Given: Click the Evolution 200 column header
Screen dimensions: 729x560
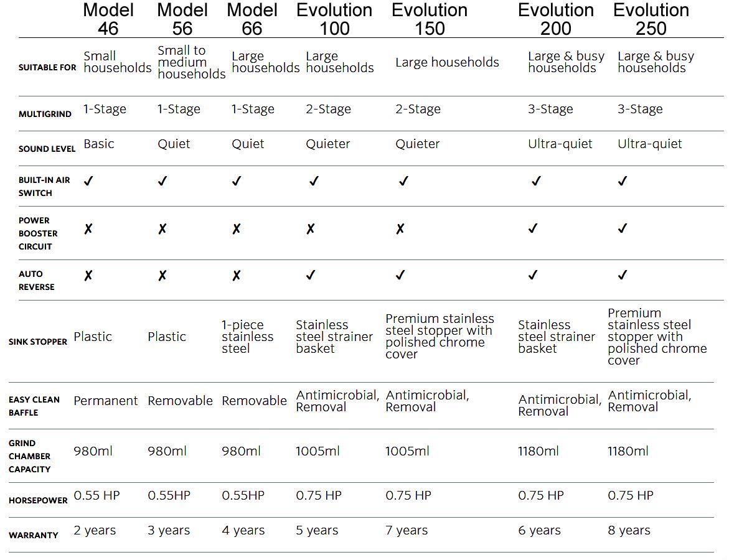Looking at the screenshot, I should point(556,19).
